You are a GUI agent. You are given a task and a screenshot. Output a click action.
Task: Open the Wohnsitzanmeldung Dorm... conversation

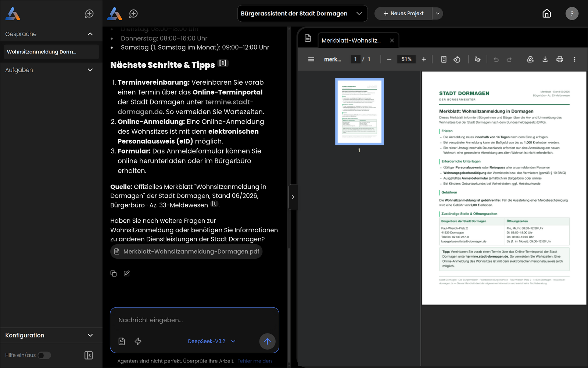click(x=51, y=52)
